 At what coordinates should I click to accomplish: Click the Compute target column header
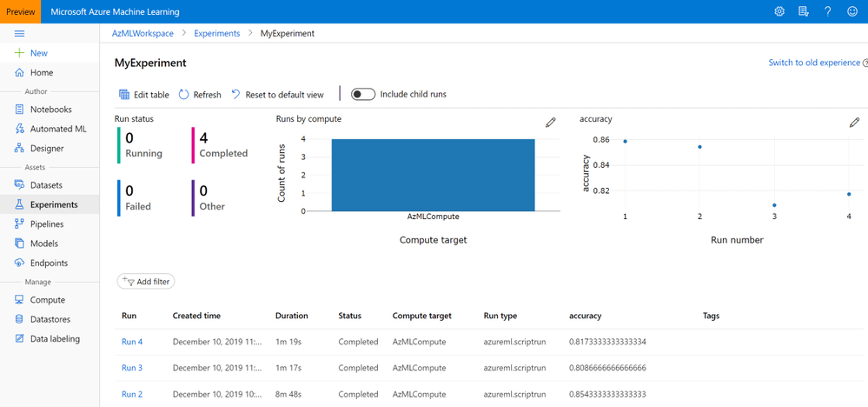[x=421, y=316]
